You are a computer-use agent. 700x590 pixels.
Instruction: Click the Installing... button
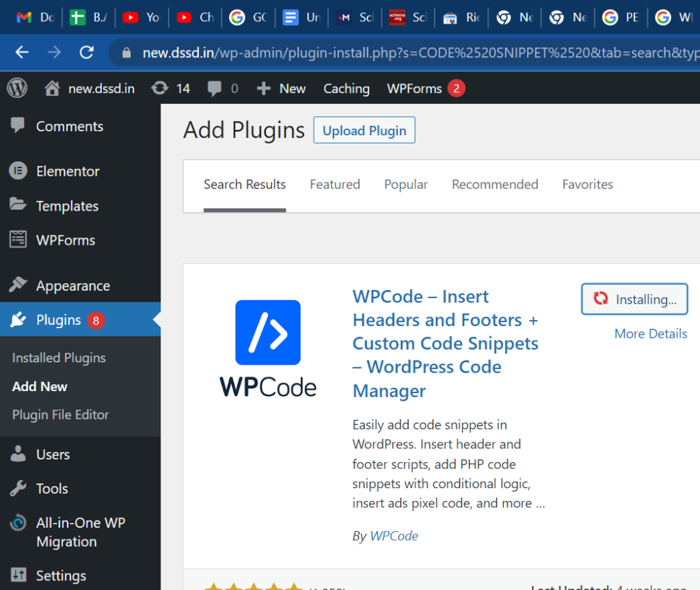click(634, 299)
